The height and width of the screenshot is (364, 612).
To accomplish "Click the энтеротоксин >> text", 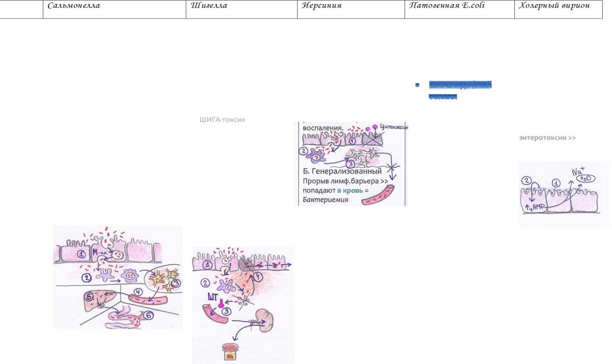I will [x=547, y=138].
